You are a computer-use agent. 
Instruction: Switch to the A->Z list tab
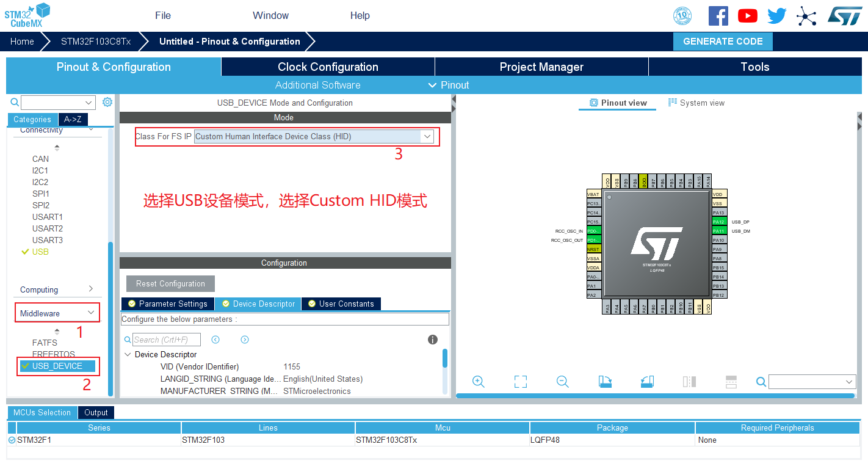73,120
